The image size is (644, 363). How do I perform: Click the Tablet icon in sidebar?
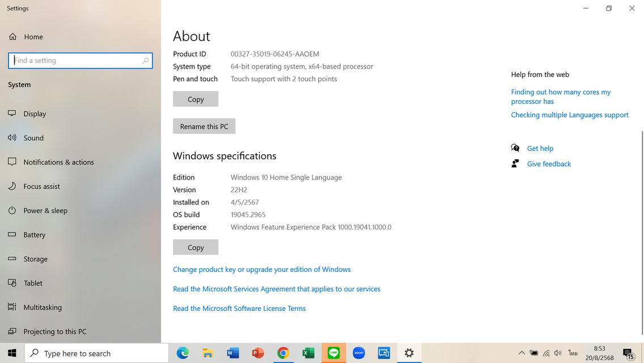click(12, 283)
